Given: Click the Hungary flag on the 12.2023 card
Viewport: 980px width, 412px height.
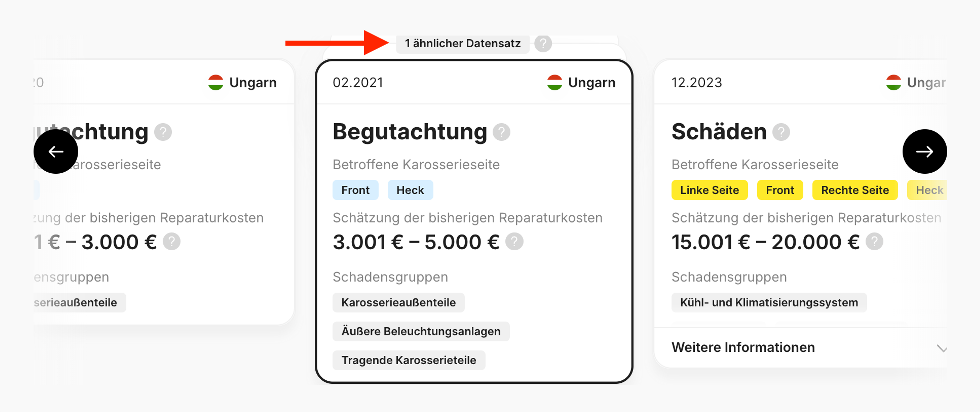Looking at the screenshot, I should [x=894, y=82].
